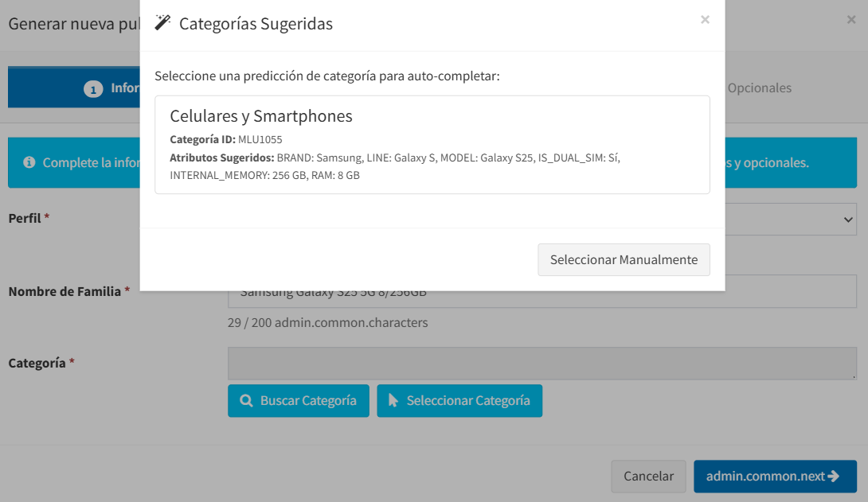
Task: Close the Generar nueva publicación dialog
Action: 851,20
